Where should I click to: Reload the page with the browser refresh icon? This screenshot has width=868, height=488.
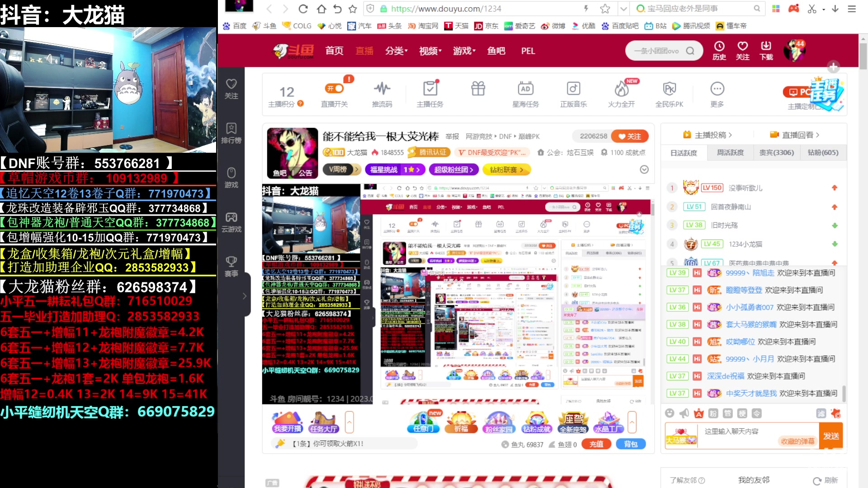[303, 9]
